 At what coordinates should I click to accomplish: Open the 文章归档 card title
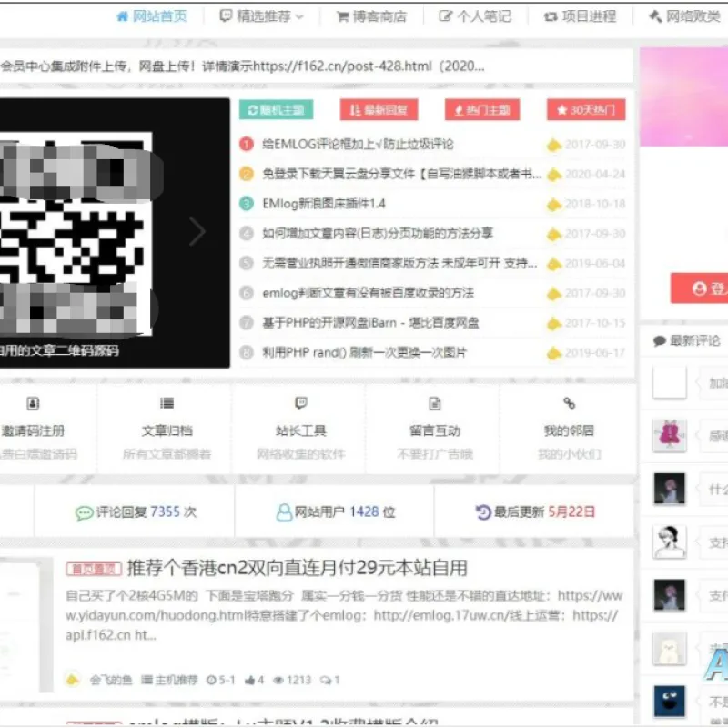point(167,430)
